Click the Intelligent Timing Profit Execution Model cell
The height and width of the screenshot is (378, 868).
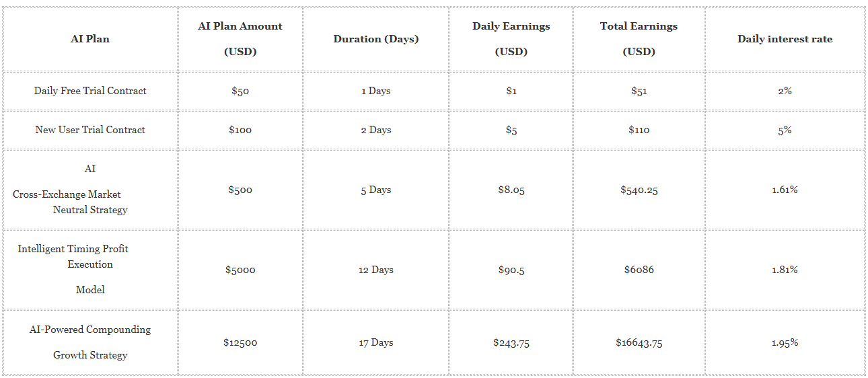(90, 270)
